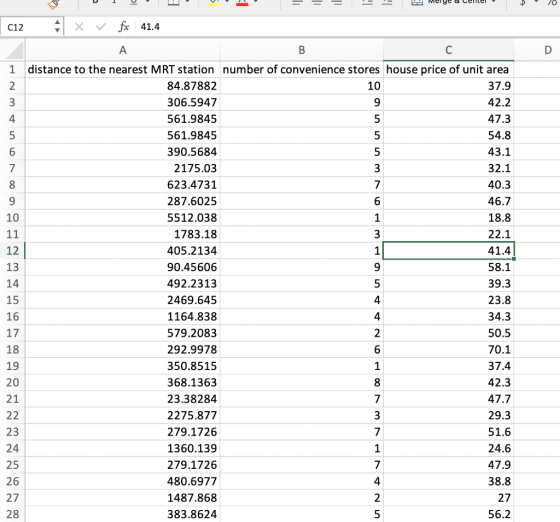Expand the font color dropdown arrow
Screen dimensions: 560x522
256,2
